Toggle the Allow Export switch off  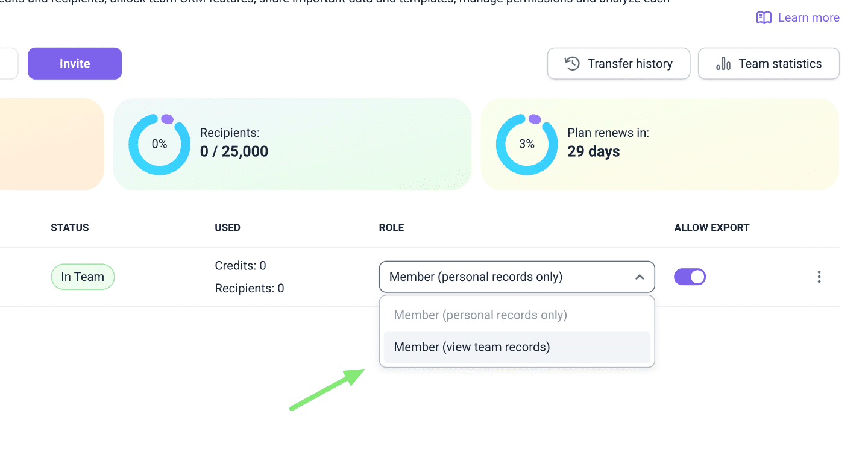coord(690,277)
